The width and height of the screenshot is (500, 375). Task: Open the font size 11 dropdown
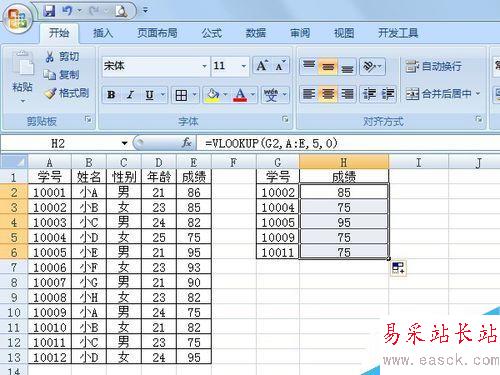[x=244, y=66]
